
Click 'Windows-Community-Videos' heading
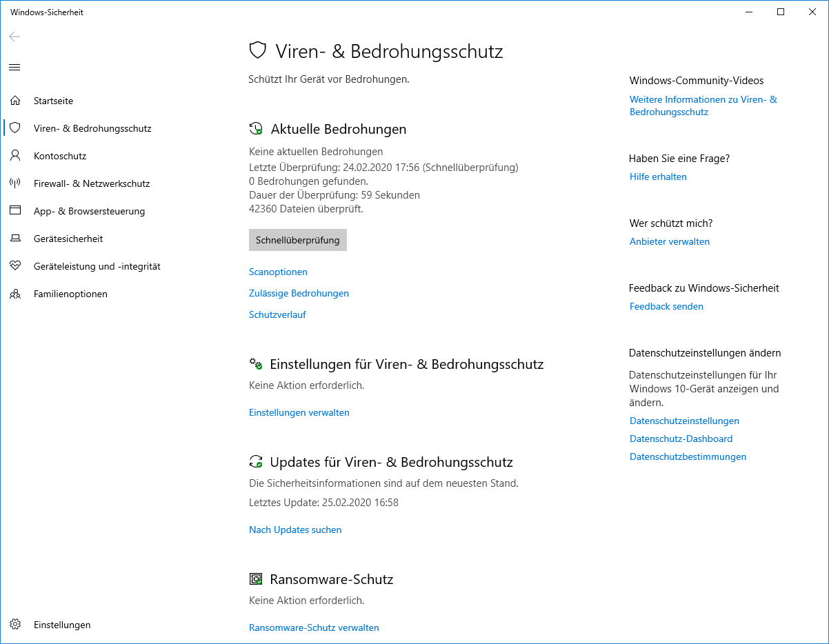point(697,80)
